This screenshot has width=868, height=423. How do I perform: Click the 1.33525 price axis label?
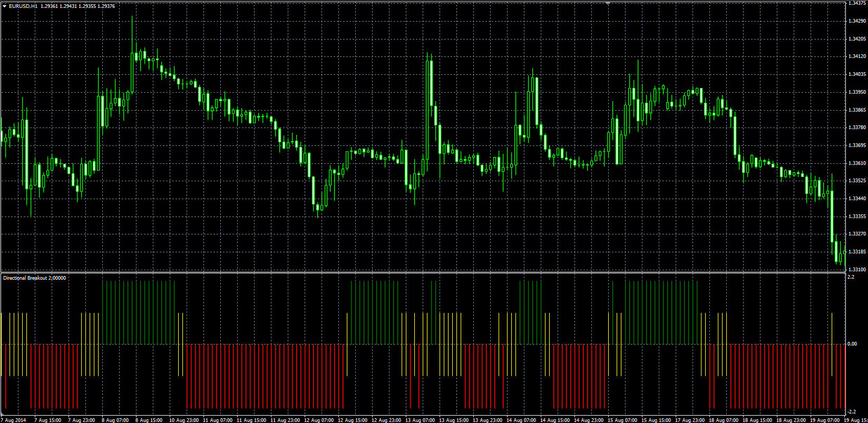point(857,181)
